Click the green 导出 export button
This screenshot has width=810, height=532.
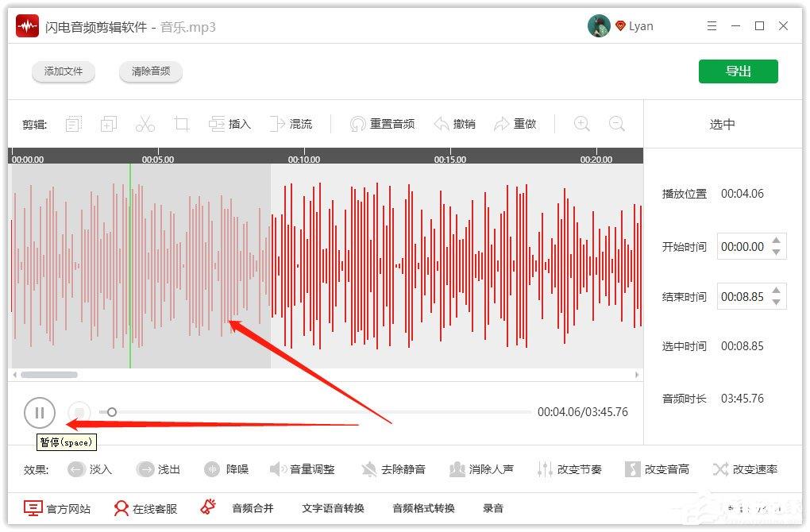(739, 71)
